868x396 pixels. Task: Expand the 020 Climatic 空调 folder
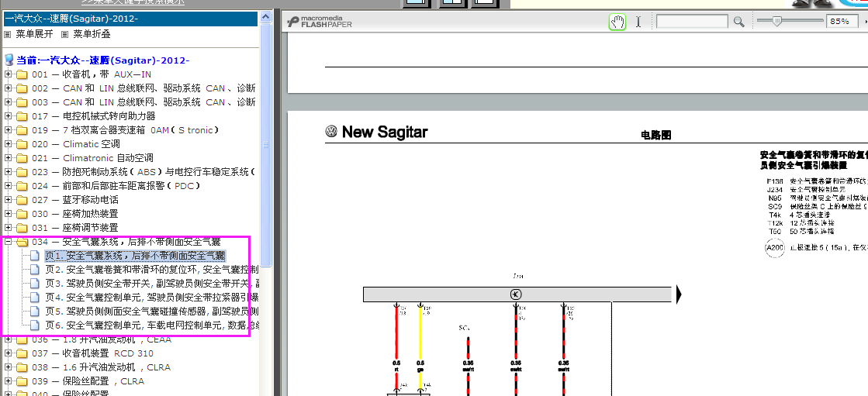click(8, 144)
